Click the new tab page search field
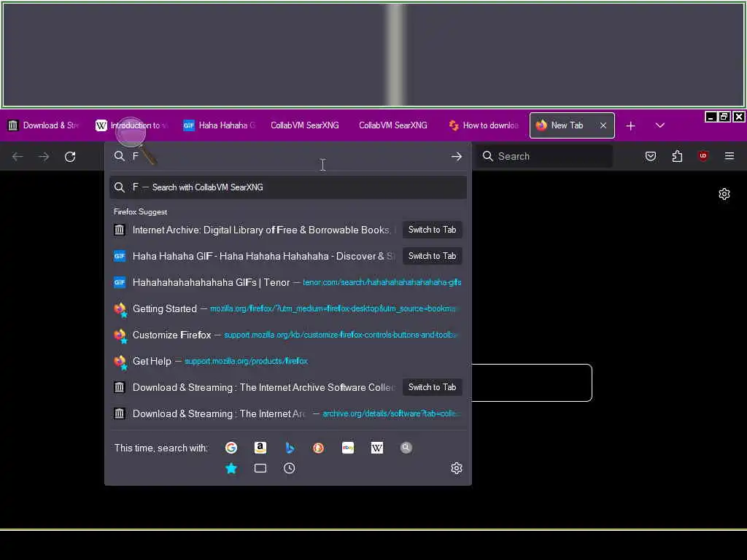Screen dimensions: 747x560 [x=532, y=383]
